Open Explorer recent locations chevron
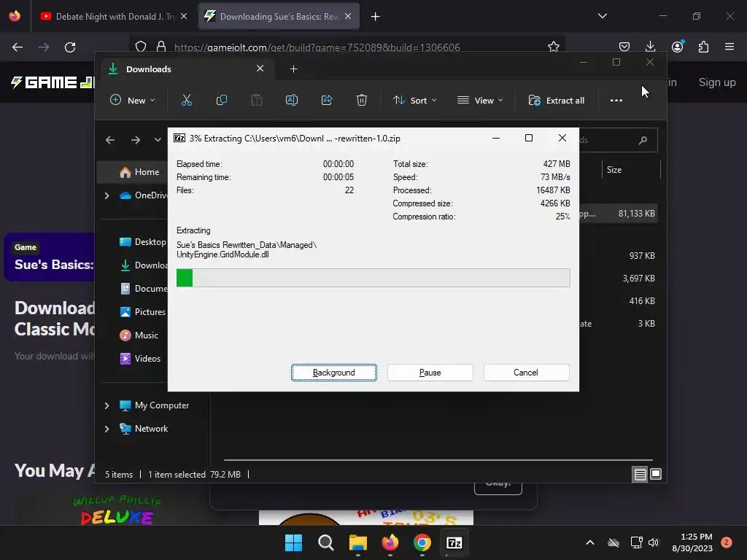The height and width of the screenshot is (560, 747). click(158, 140)
